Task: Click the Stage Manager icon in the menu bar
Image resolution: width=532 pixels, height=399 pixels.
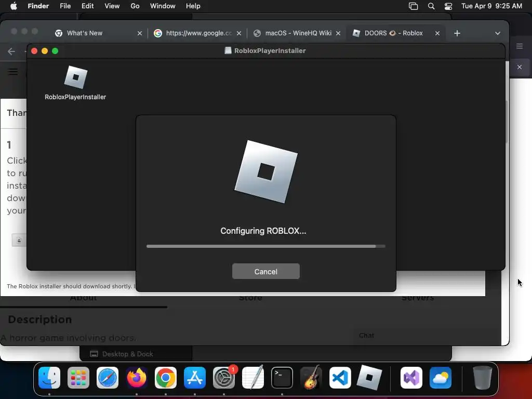Action: click(413, 6)
